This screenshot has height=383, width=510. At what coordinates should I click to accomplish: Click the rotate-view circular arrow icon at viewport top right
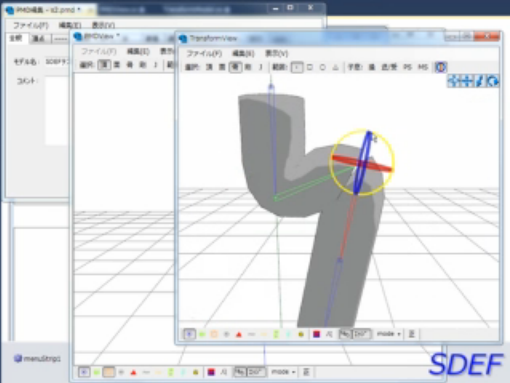[x=492, y=81]
